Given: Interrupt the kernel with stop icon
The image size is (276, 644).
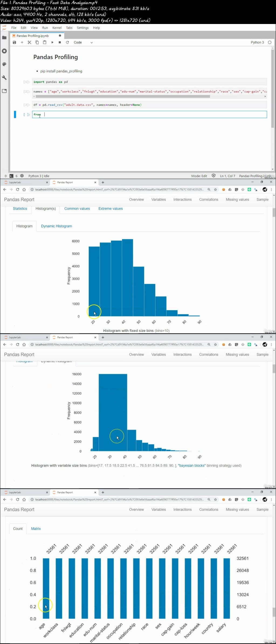Looking at the screenshot, I should (x=60, y=42).
